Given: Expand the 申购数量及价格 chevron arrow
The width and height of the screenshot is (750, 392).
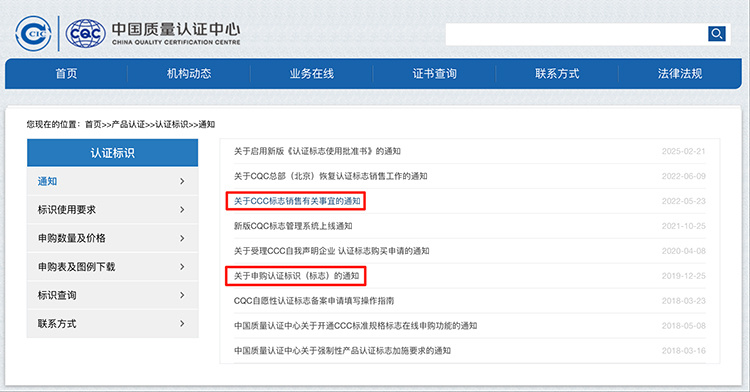Looking at the screenshot, I should pyautogui.click(x=182, y=238).
